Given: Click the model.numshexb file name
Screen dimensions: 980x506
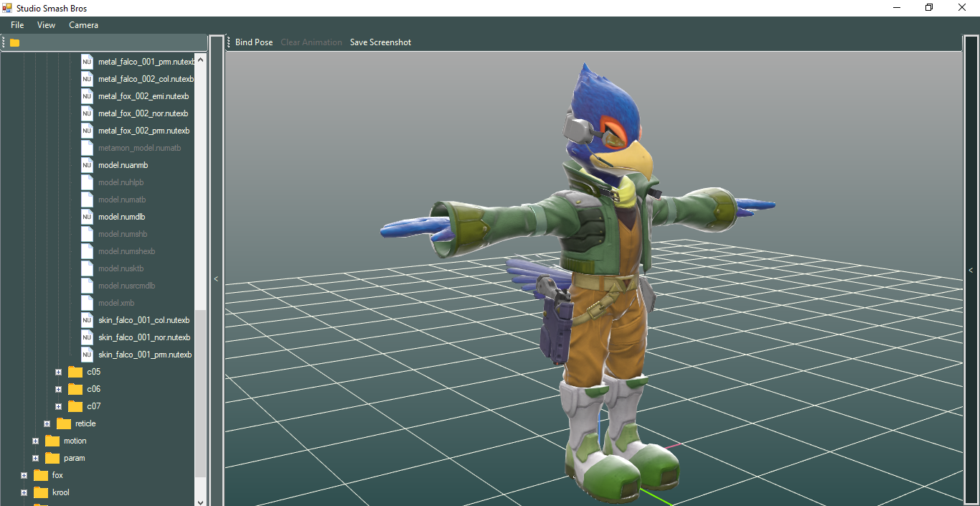Looking at the screenshot, I should click(127, 251).
